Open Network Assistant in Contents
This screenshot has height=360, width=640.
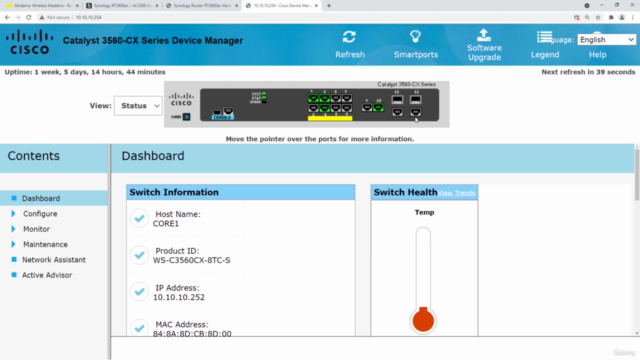coord(54,260)
